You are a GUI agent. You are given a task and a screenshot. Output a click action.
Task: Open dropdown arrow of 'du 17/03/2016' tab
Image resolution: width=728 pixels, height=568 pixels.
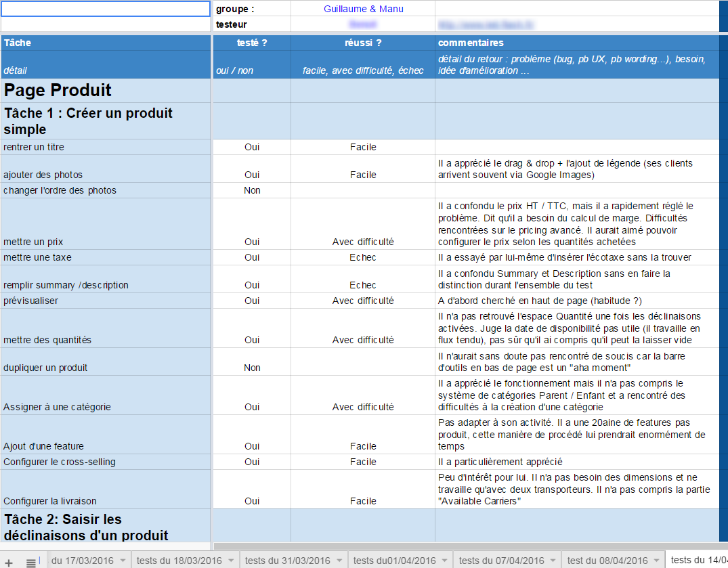tap(123, 561)
